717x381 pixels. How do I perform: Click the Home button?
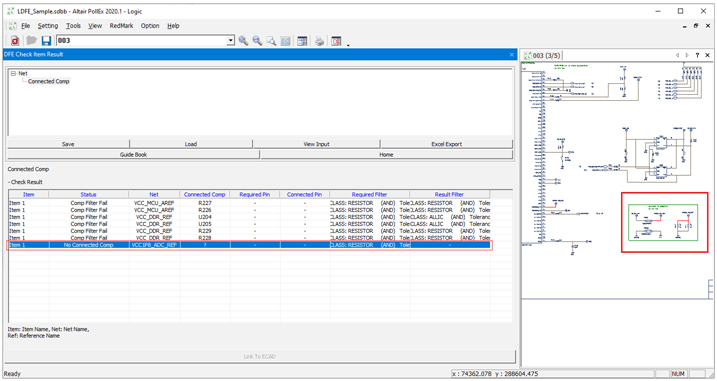pos(386,155)
